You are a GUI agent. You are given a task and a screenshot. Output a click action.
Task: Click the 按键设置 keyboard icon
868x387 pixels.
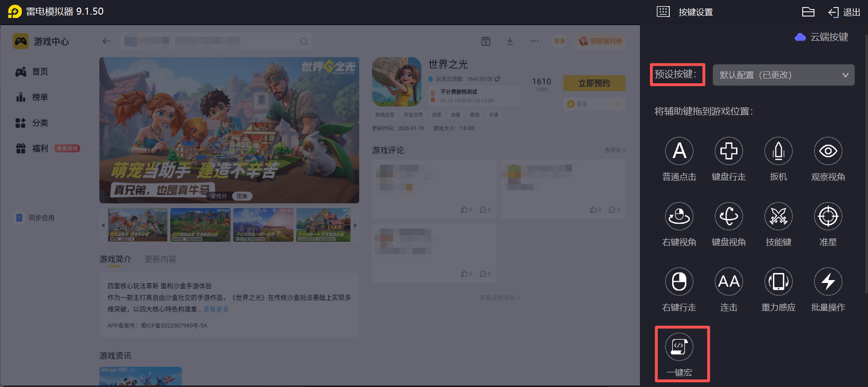(663, 12)
